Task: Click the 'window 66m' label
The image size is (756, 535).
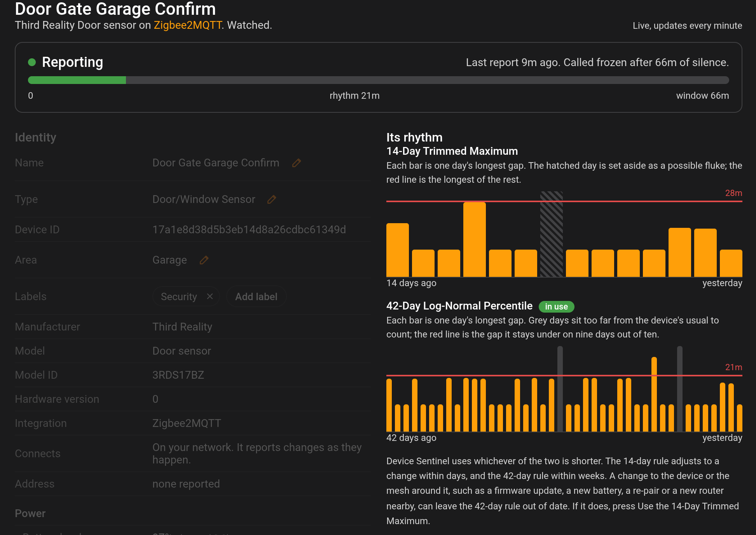Action: tap(702, 96)
